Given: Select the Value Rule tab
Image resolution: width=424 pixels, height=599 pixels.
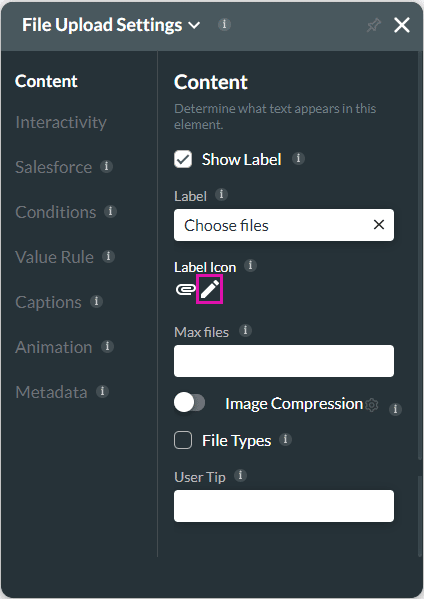Looking at the screenshot, I should [x=54, y=257].
